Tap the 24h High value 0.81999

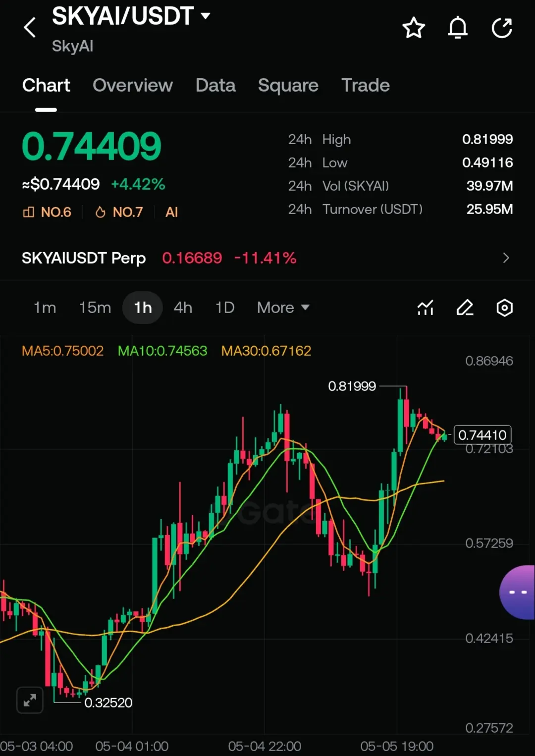click(x=487, y=139)
